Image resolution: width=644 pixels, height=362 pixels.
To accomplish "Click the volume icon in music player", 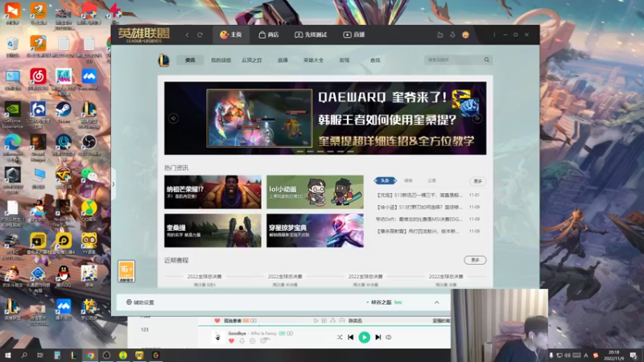I will click(x=389, y=337).
